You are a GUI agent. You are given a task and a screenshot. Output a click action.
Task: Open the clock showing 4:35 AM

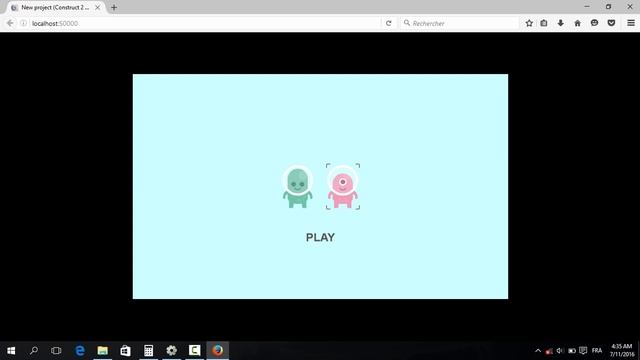point(622,350)
